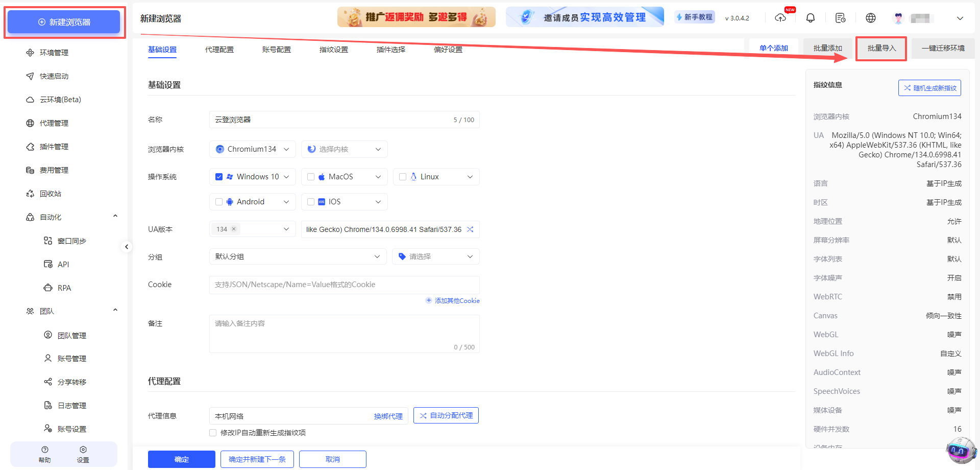The width and height of the screenshot is (980, 470).
Task: Select the RPA automation feature
Action: click(x=64, y=288)
